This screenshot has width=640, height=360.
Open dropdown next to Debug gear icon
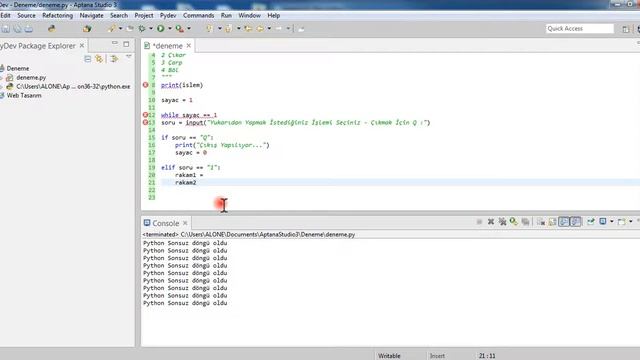(x=151, y=29)
